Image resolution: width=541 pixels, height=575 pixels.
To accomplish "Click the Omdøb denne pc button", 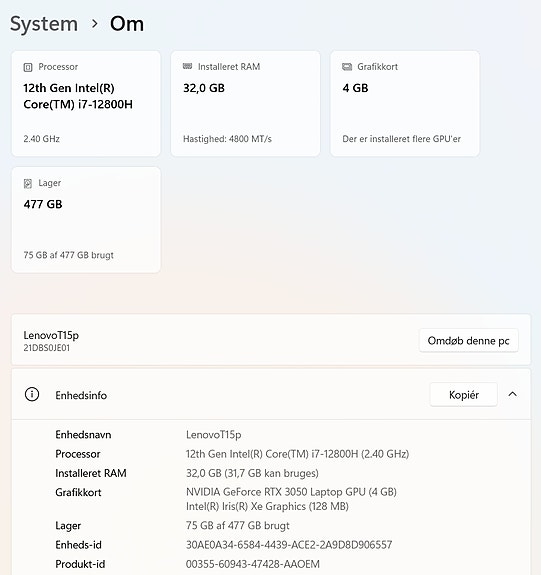I will (x=468, y=341).
